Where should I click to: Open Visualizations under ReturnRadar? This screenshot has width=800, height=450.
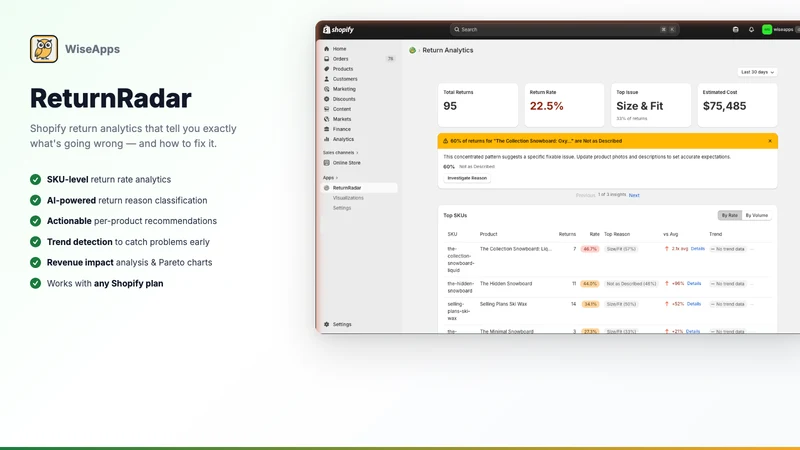point(348,198)
